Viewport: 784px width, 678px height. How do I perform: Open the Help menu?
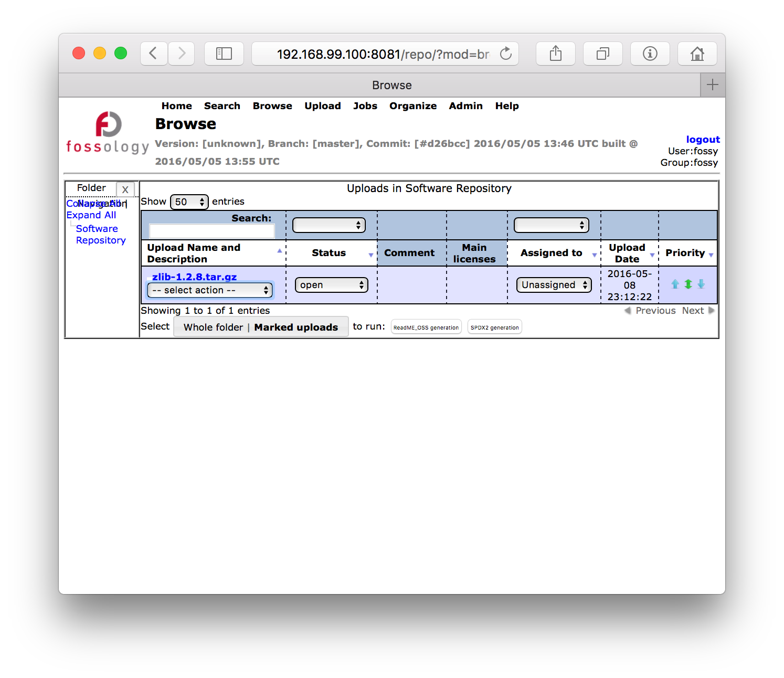pos(507,106)
